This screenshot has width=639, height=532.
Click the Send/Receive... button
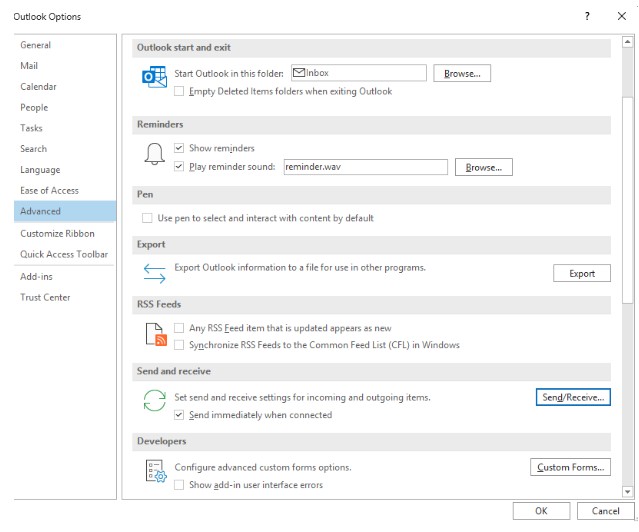(573, 397)
